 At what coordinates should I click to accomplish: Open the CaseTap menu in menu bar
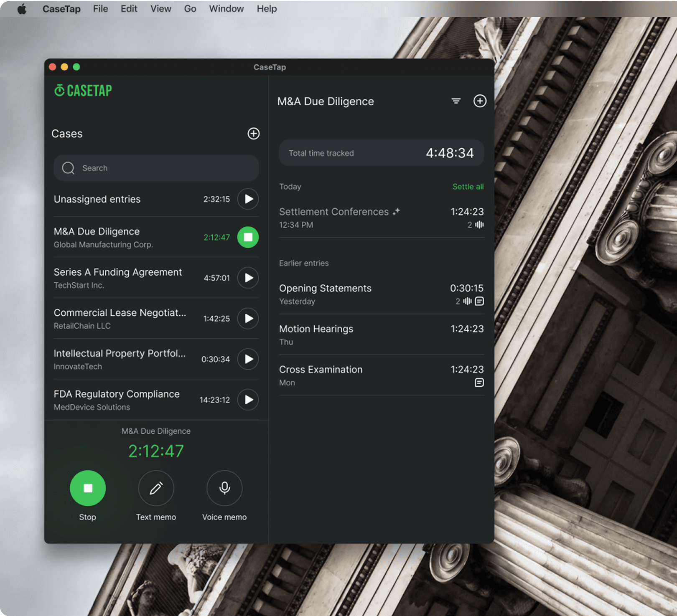(x=61, y=9)
